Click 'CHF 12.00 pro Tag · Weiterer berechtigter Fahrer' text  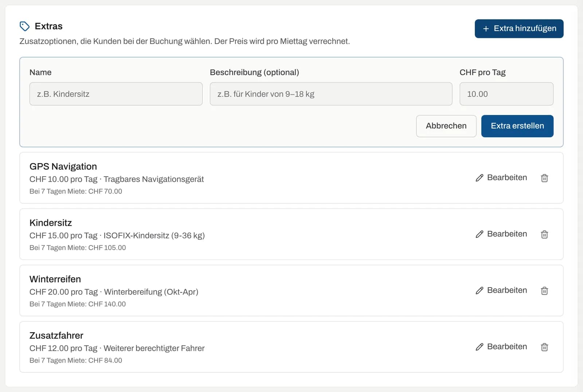point(117,349)
